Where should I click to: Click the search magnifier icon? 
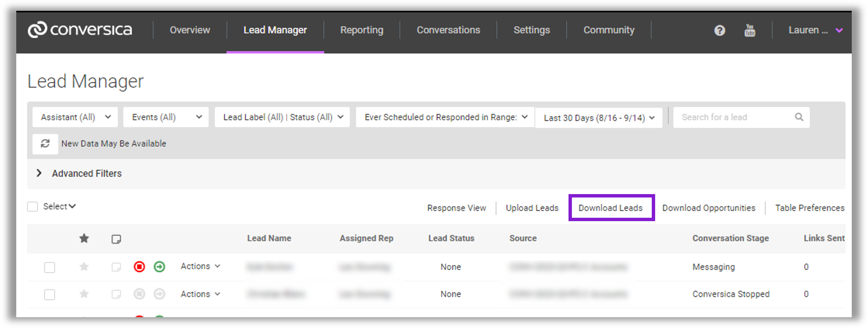tap(799, 117)
